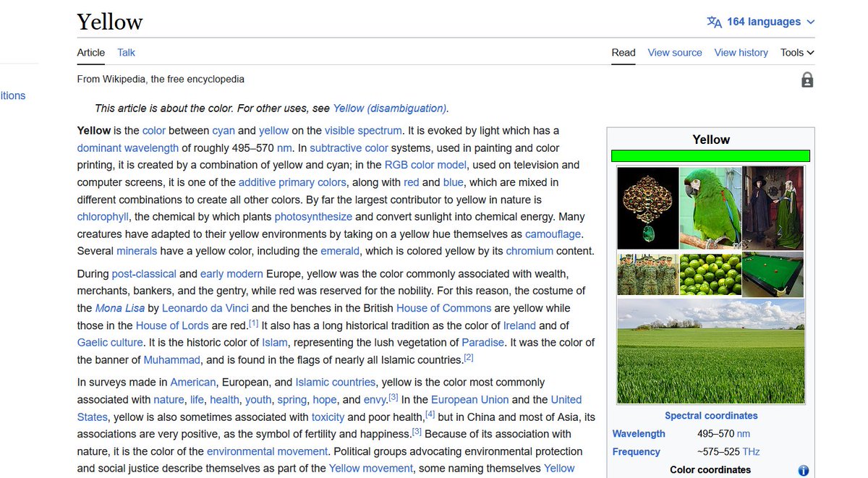Open the additive primary colors link
This screenshot has width=868, height=478.
(292, 183)
